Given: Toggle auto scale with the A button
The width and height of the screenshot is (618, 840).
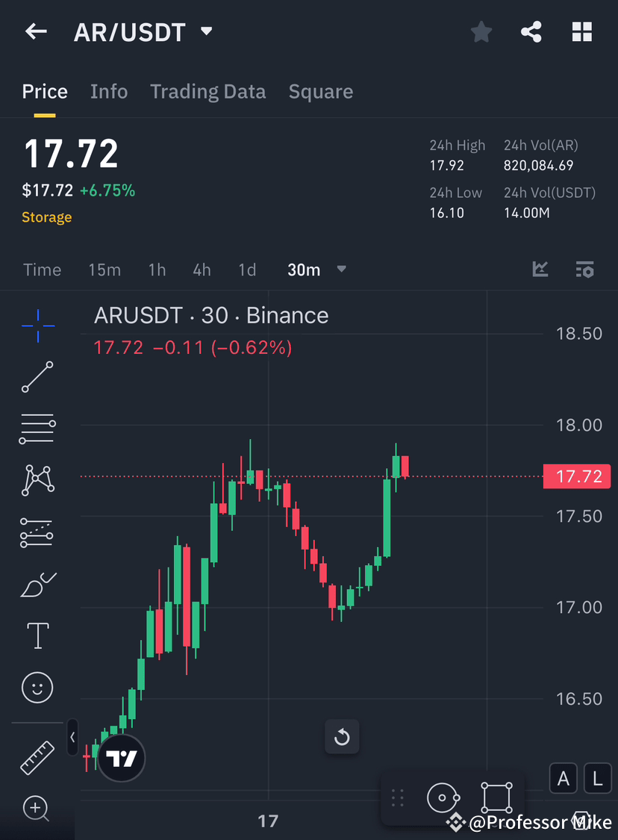Looking at the screenshot, I should [564, 778].
